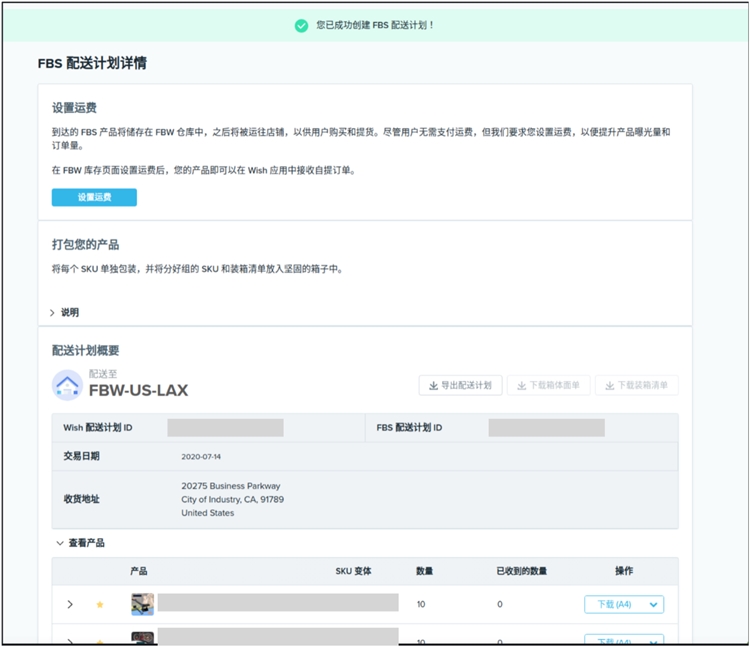Click the City of Industry, CA, 91789 line
The width and height of the screenshot is (750, 648).
click(x=232, y=499)
